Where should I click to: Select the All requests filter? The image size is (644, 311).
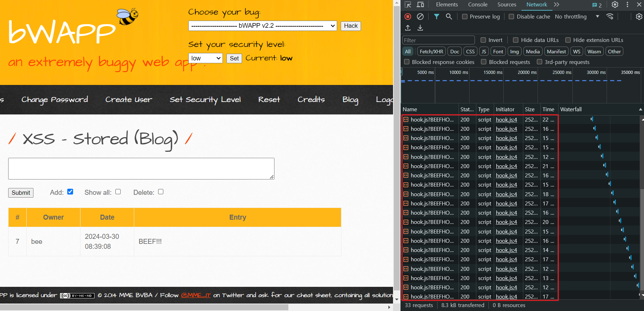(408, 52)
